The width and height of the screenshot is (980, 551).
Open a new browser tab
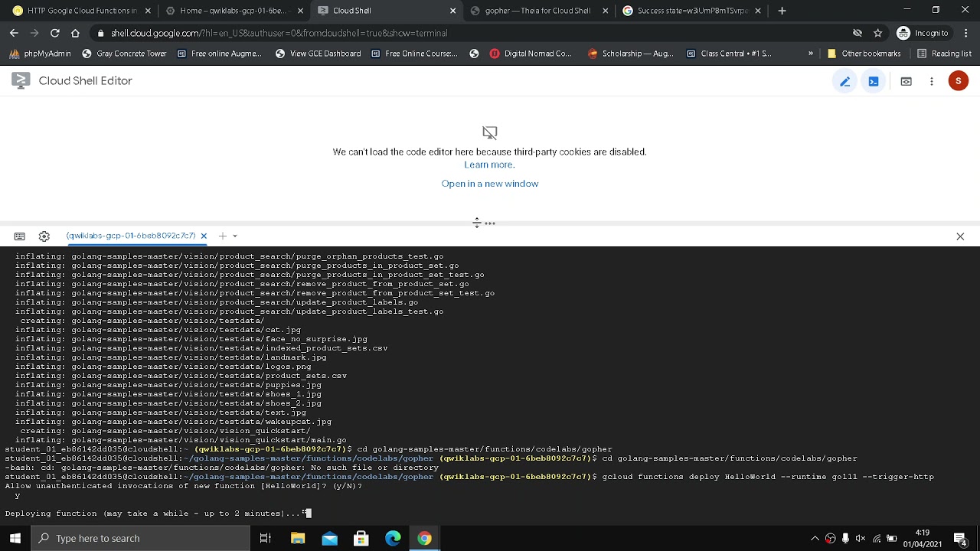point(782,11)
